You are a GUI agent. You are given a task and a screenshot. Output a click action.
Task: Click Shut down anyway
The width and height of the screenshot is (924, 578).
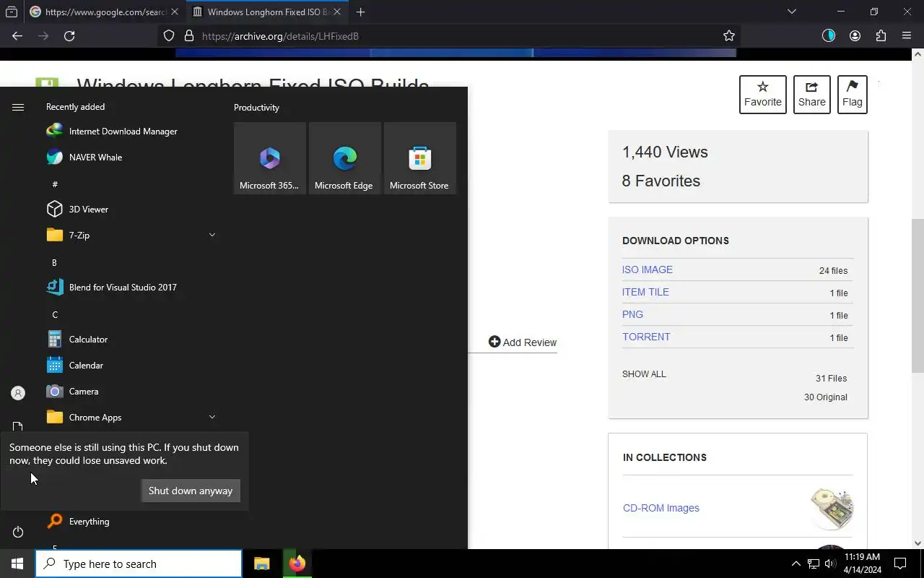pos(191,491)
